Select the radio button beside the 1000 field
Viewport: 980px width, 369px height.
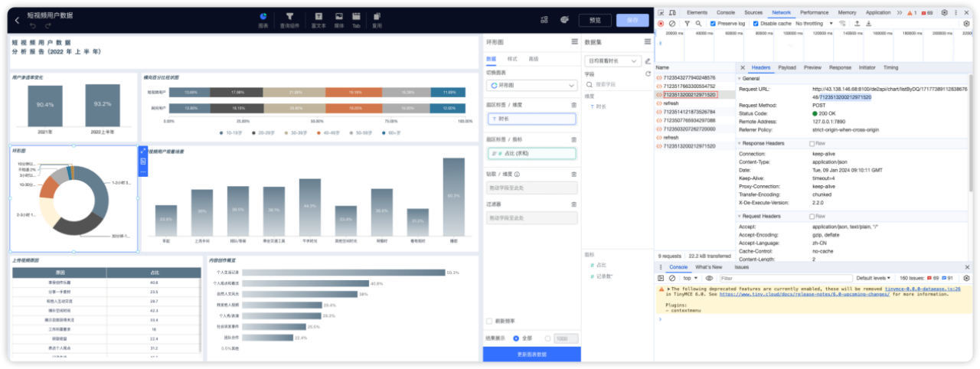tap(547, 338)
